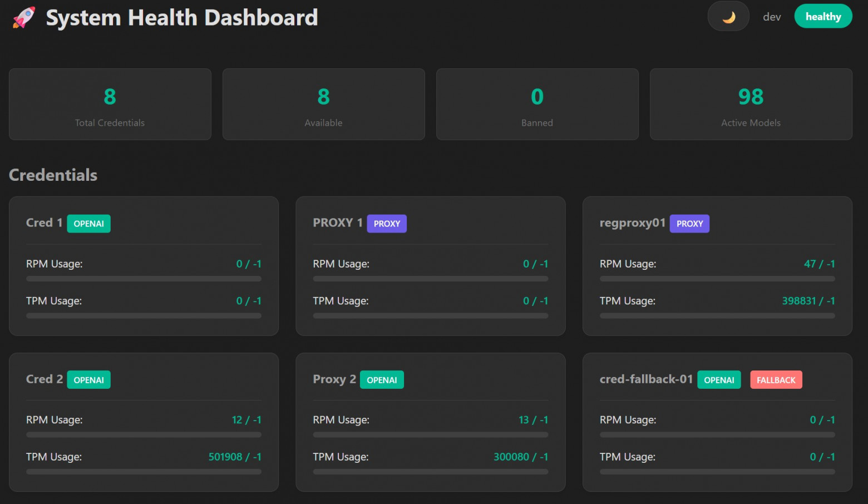The width and height of the screenshot is (868, 504).
Task: Open the Active Models stat card
Action: [751, 105]
